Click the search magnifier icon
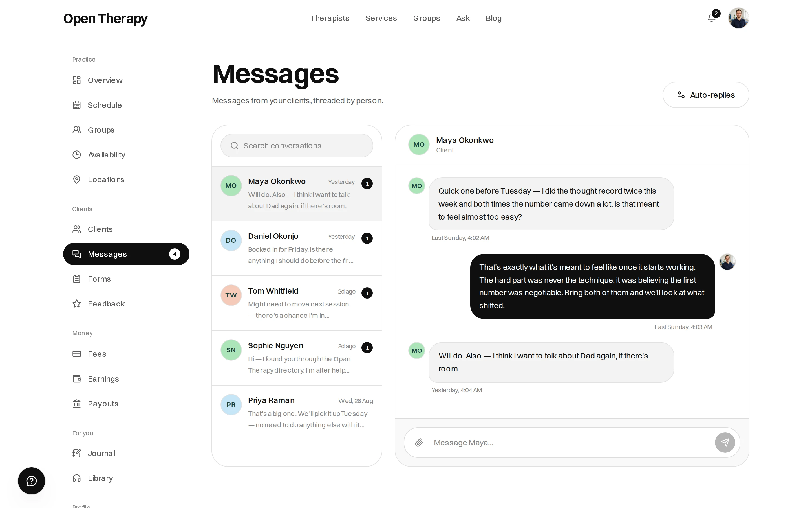The image size is (812, 508). coord(235,146)
